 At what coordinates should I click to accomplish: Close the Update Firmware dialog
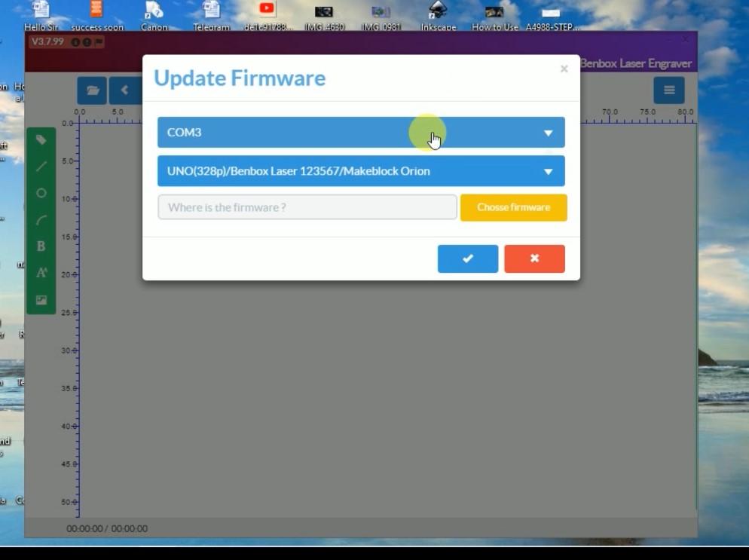click(x=564, y=69)
